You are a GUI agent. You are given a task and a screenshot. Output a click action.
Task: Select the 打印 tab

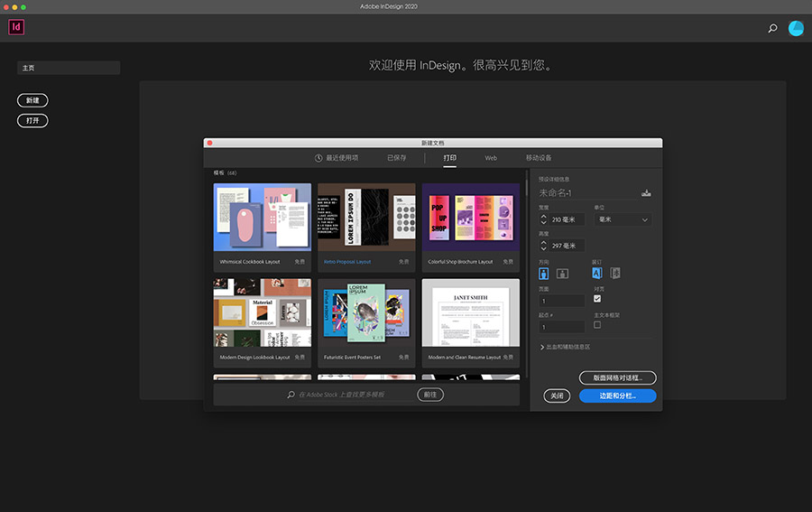[450, 158]
